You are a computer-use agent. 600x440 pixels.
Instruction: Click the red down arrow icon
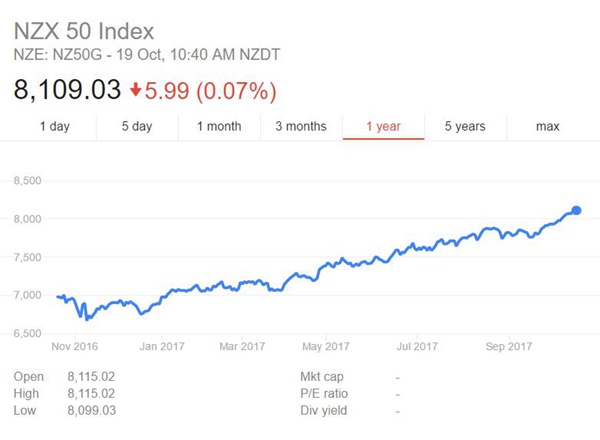pos(137,90)
